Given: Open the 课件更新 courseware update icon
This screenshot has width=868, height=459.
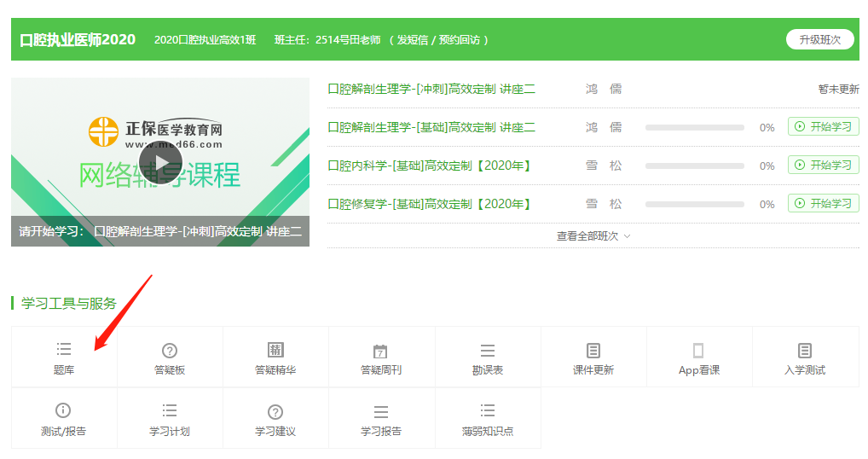Looking at the screenshot, I should click(593, 351).
